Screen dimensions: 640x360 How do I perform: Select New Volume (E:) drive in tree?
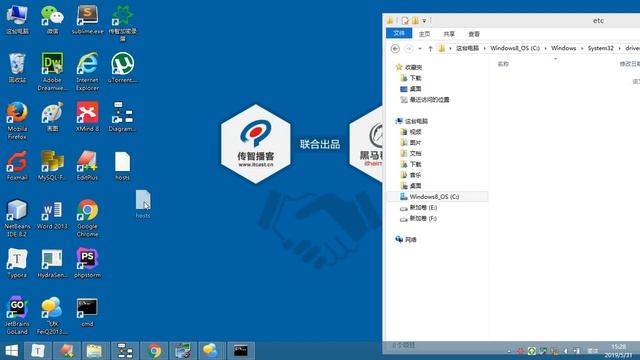pyautogui.click(x=418, y=207)
